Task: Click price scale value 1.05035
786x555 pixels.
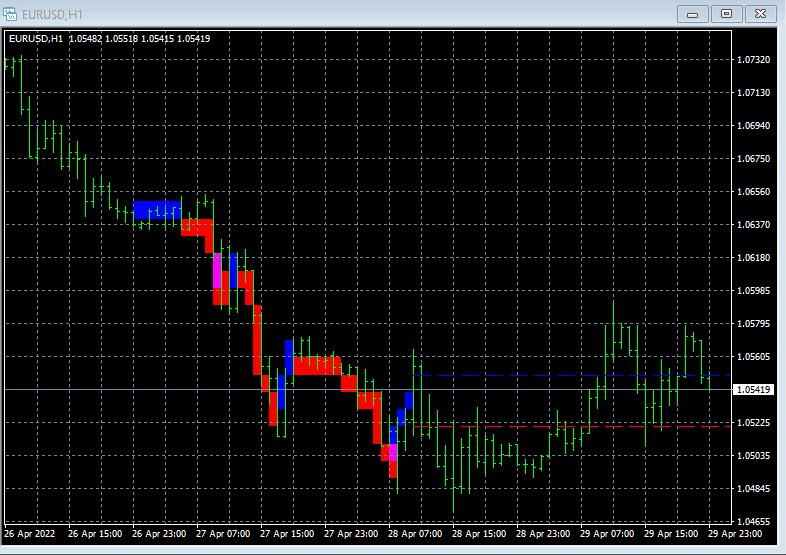Action: tap(753, 456)
